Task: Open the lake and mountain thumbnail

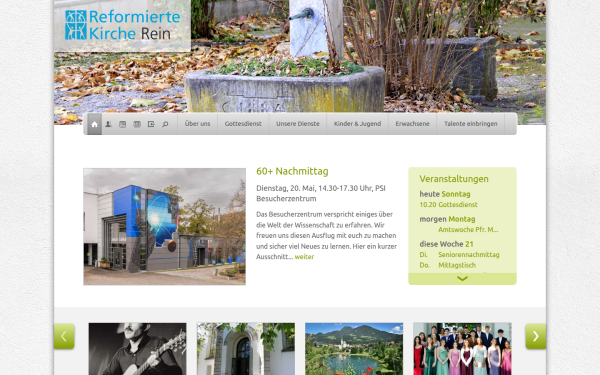Action: [354, 349]
